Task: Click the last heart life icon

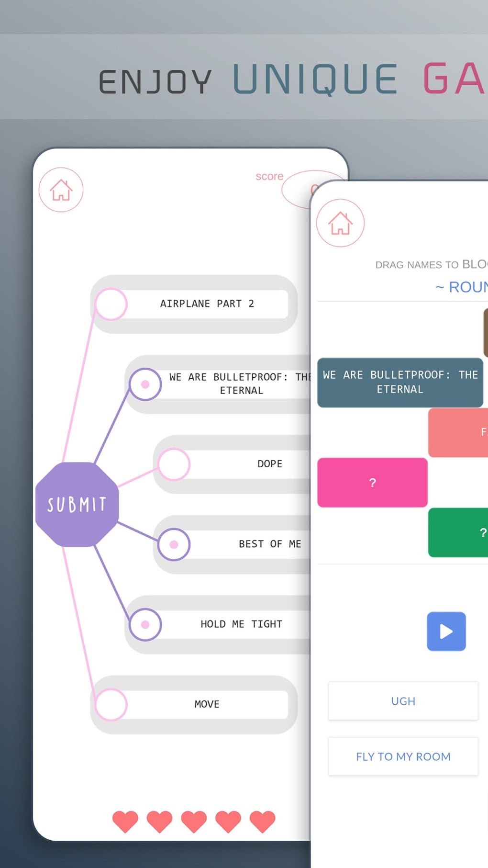Action: 262,822
